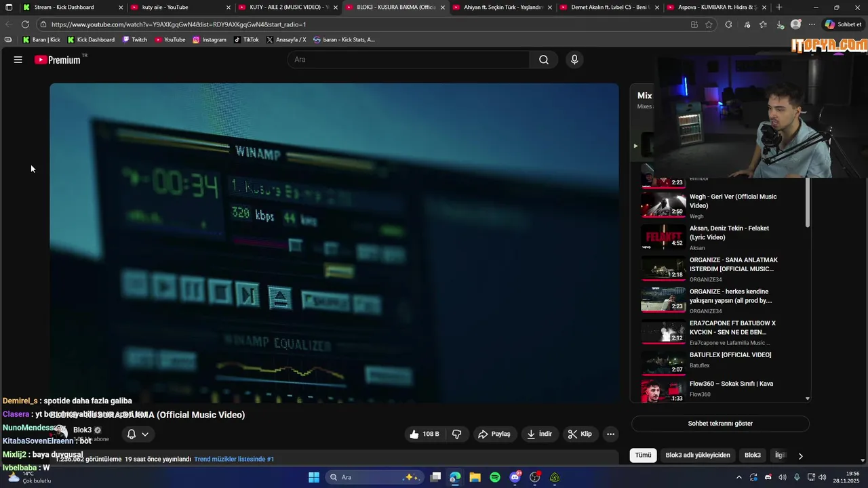
Task: Open Task View on the taskbar
Action: click(x=435, y=477)
